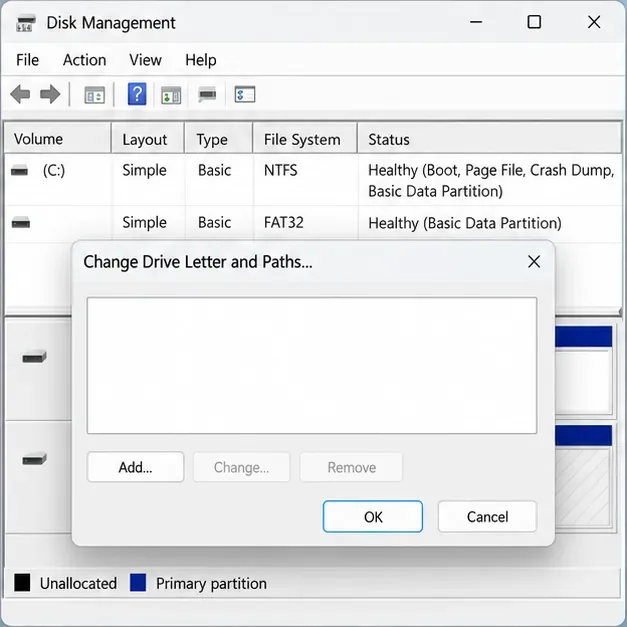Select the drive icon in the (C:) row
Image resolution: width=627 pixels, height=627 pixels.
[19, 170]
